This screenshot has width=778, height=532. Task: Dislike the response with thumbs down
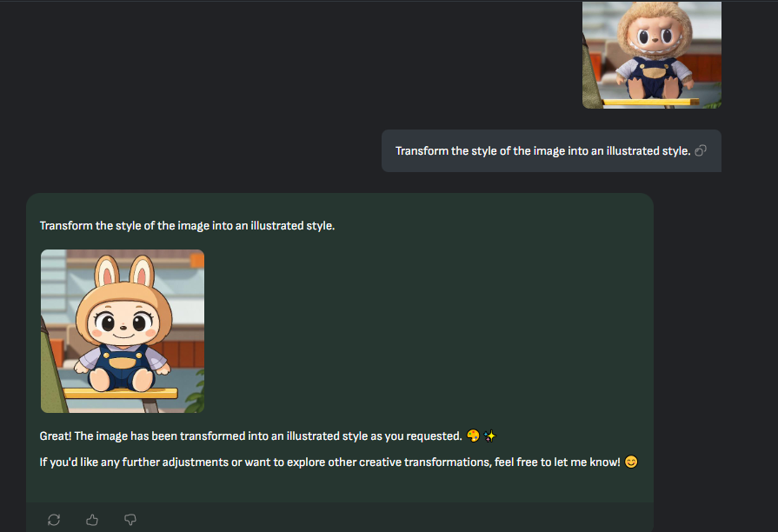coord(130,520)
